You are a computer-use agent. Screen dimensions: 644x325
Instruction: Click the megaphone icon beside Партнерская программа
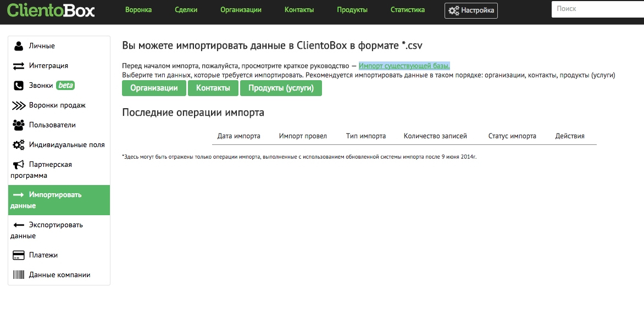(x=19, y=165)
